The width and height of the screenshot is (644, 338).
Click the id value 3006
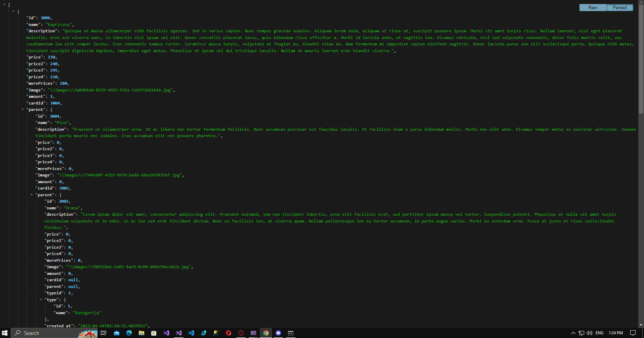pyautogui.click(x=45, y=18)
